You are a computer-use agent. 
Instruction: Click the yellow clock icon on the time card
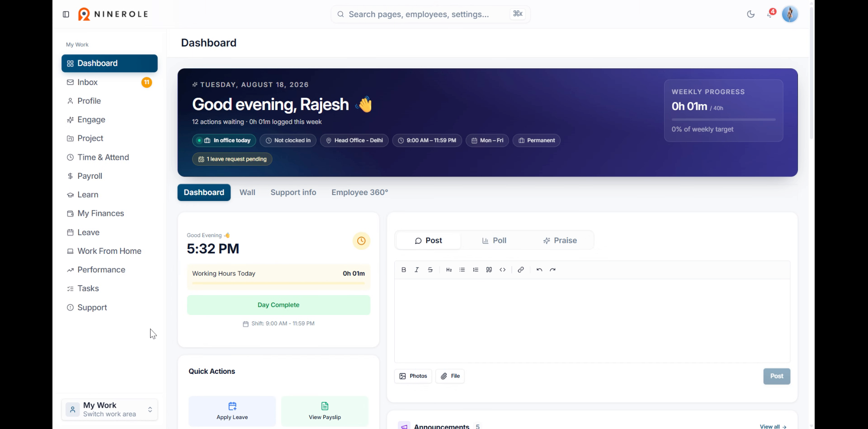[x=361, y=241]
